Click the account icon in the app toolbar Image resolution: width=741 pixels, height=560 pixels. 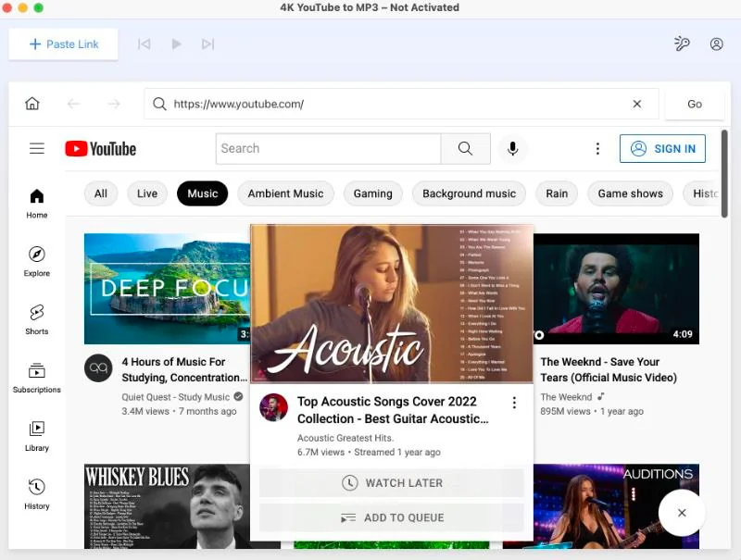(x=717, y=44)
